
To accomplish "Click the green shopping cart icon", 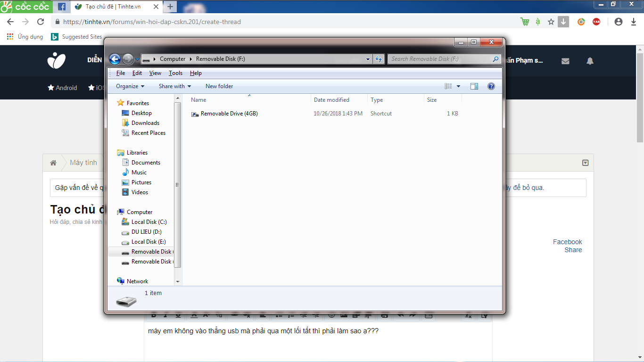I will click(x=525, y=22).
